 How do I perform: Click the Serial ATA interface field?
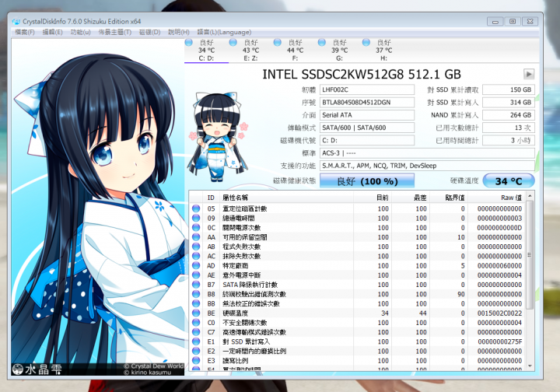tap(367, 115)
